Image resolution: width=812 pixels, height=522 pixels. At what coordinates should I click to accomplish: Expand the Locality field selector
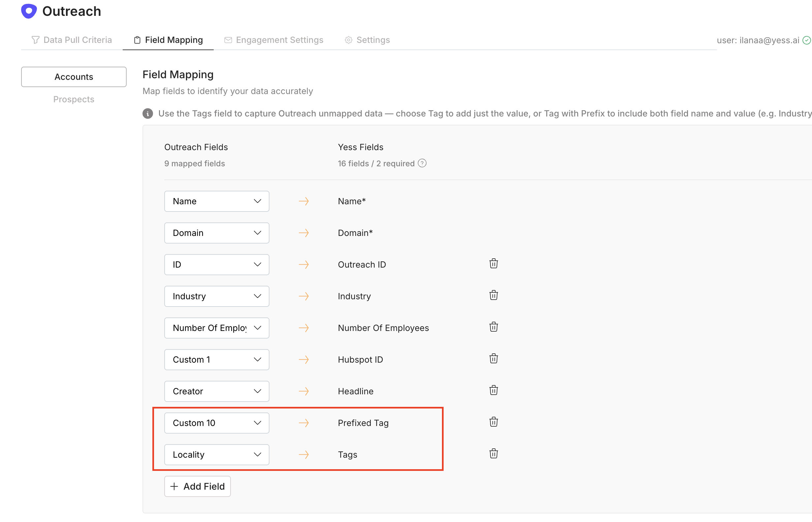216,455
